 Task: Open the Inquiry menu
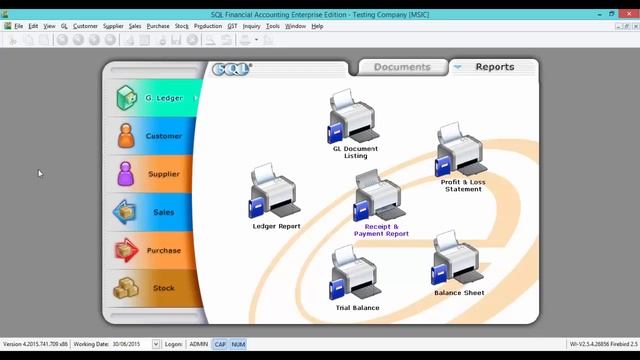tap(251, 26)
